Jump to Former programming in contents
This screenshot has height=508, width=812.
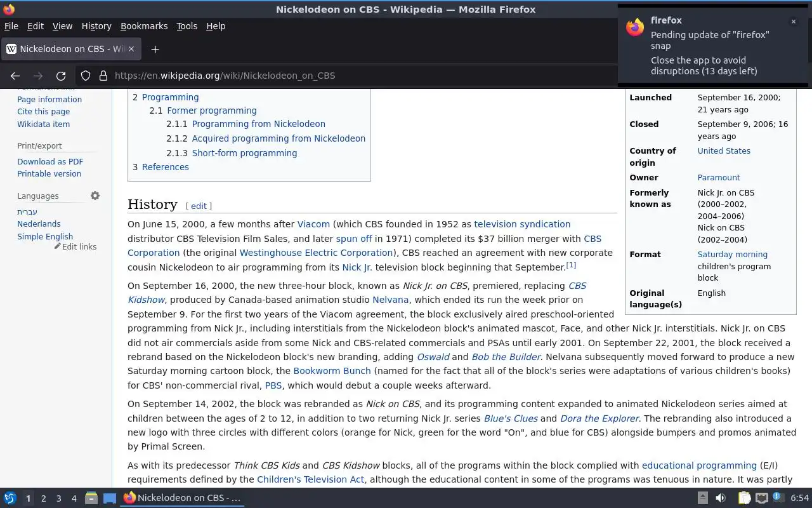(212, 110)
